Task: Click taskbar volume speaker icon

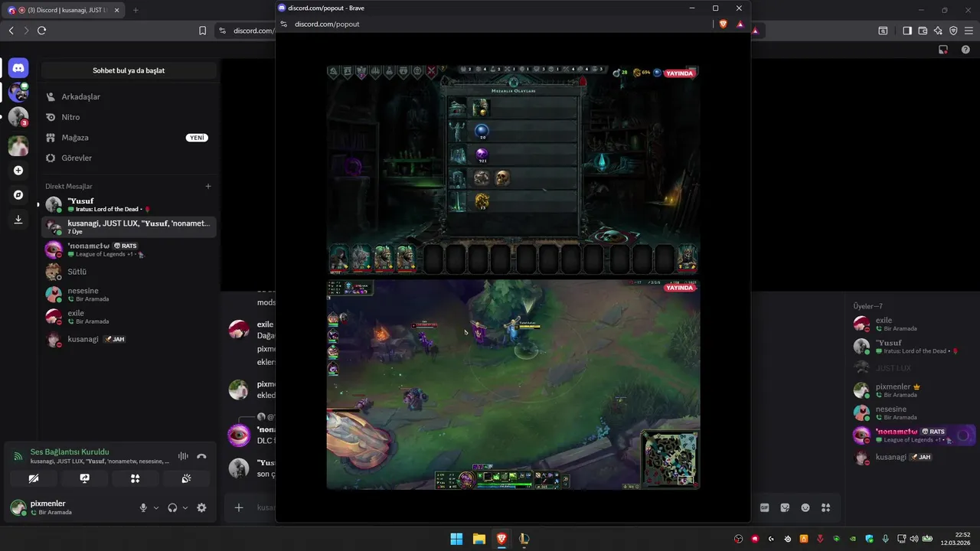Action: click(913, 539)
